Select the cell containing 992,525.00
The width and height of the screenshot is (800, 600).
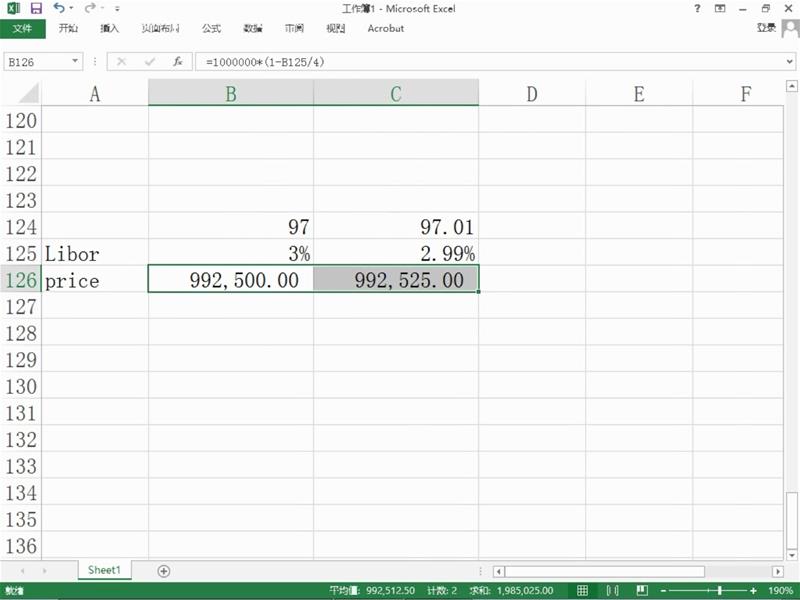click(x=396, y=280)
